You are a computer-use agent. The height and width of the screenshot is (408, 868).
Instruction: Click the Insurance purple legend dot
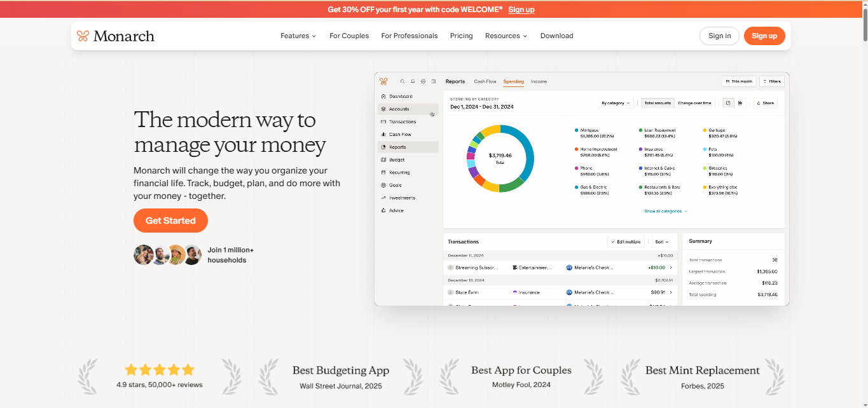[x=640, y=149]
